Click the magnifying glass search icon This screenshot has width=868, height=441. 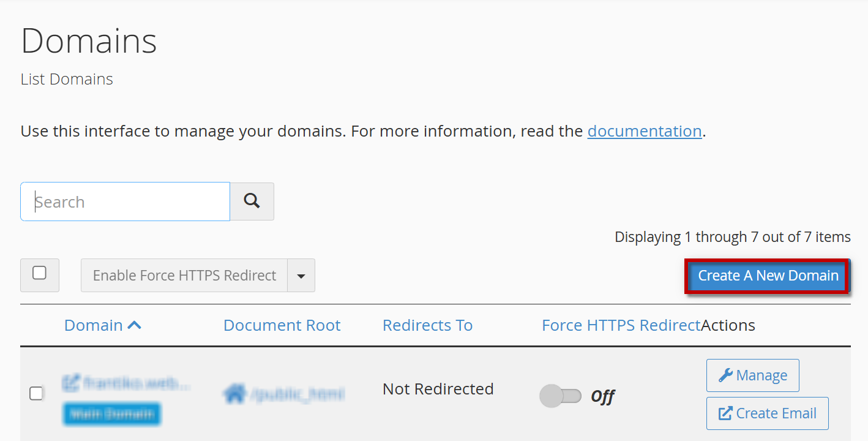click(252, 201)
